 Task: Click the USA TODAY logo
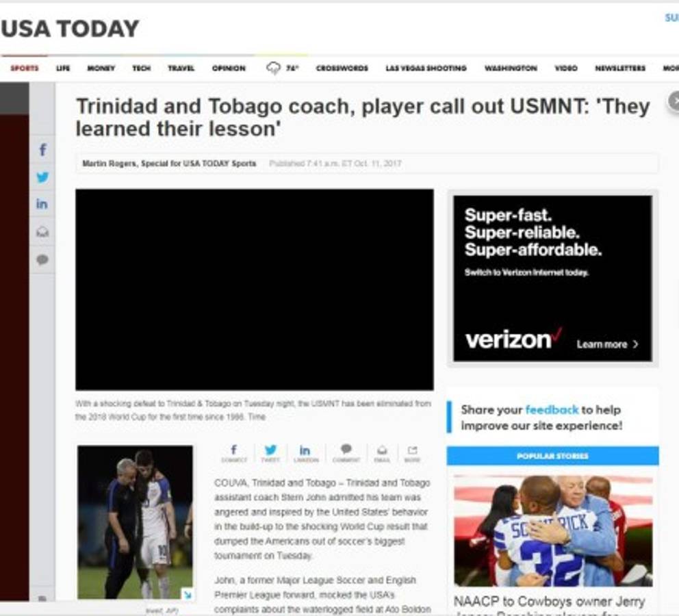(x=71, y=29)
